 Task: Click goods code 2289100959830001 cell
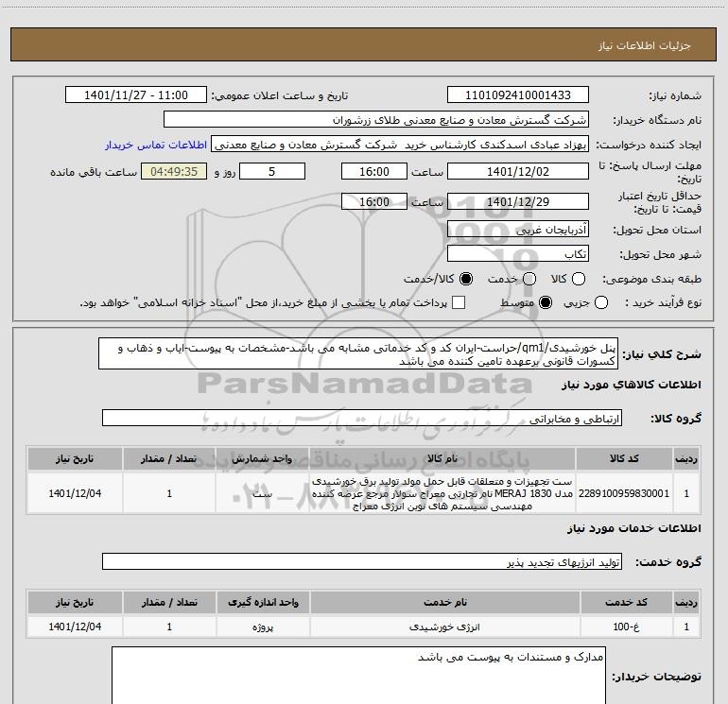pyautogui.click(x=624, y=493)
